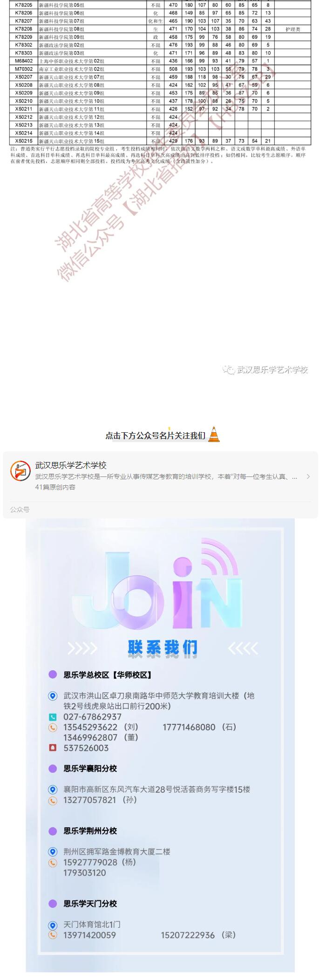Tap the location pin beside 荆州区拥军路 address

pyautogui.click(x=53, y=852)
